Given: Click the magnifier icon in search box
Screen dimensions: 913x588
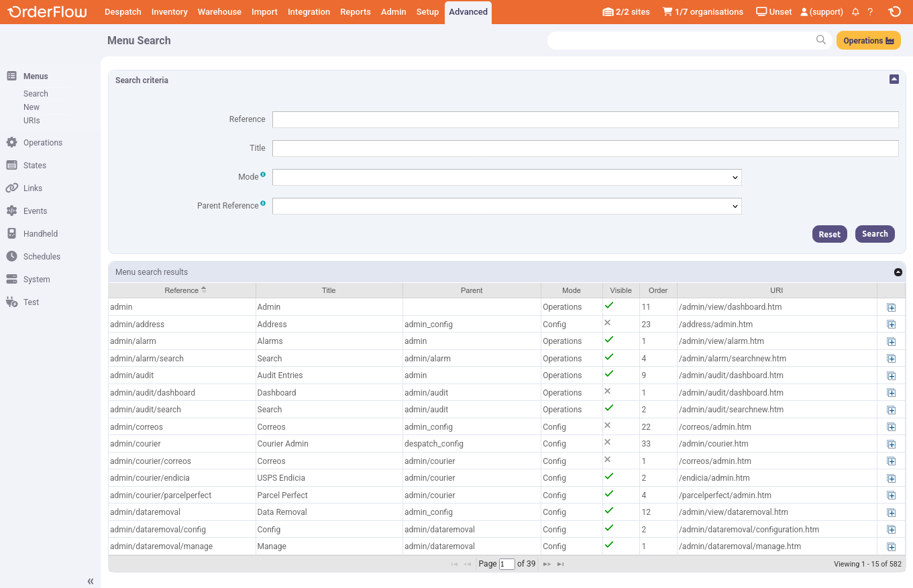Looking at the screenshot, I should click(x=821, y=40).
